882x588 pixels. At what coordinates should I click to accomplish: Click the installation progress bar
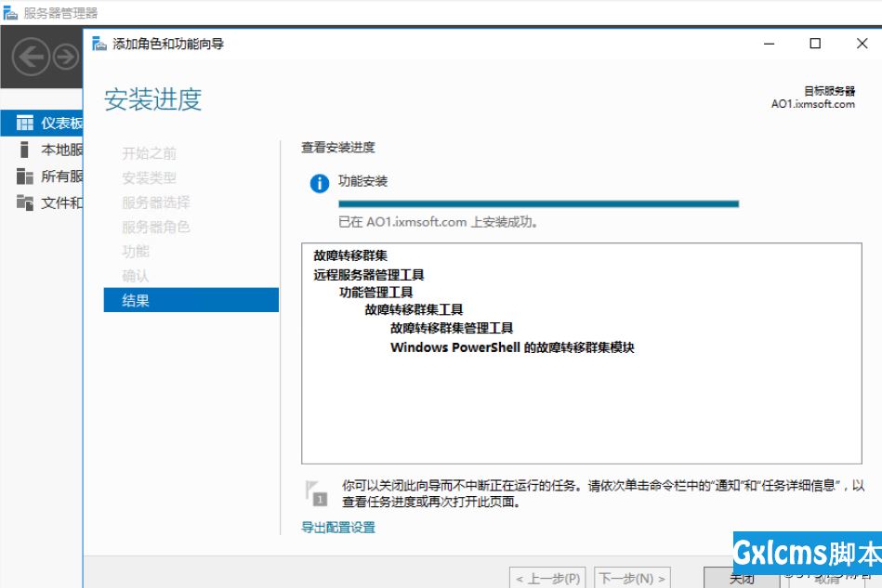click(x=538, y=204)
